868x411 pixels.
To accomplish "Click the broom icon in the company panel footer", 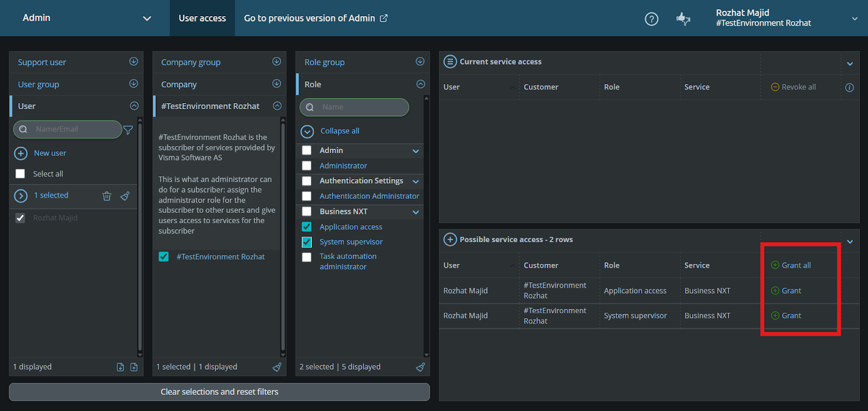I will click(x=277, y=367).
